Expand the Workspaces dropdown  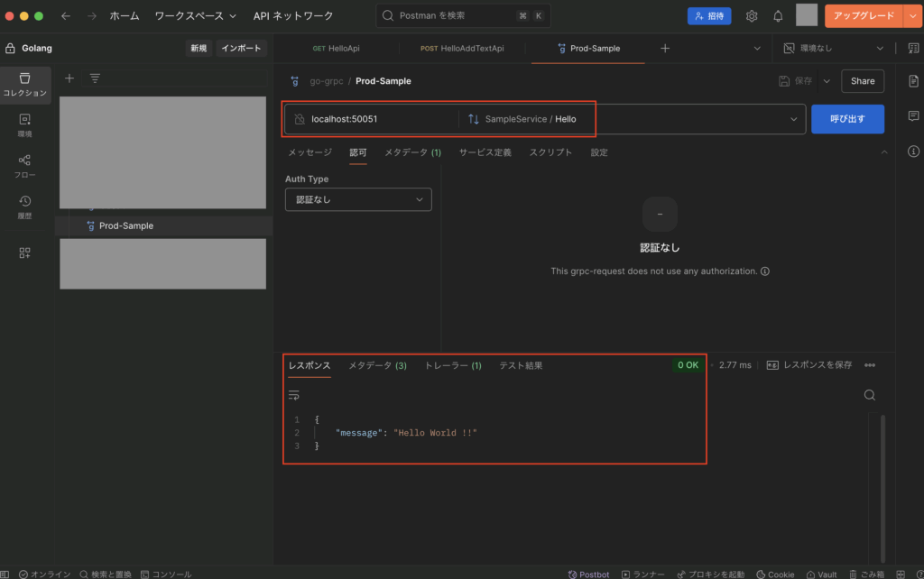pos(195,16)
